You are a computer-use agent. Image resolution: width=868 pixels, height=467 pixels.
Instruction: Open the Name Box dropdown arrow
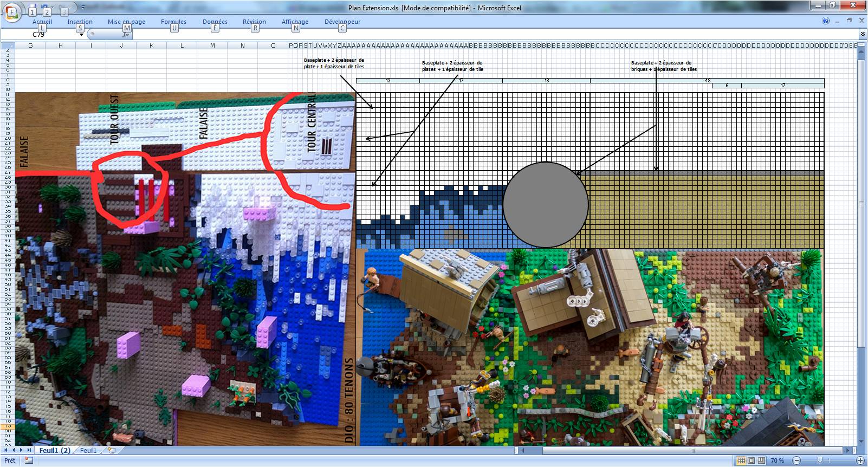point(82,35)
